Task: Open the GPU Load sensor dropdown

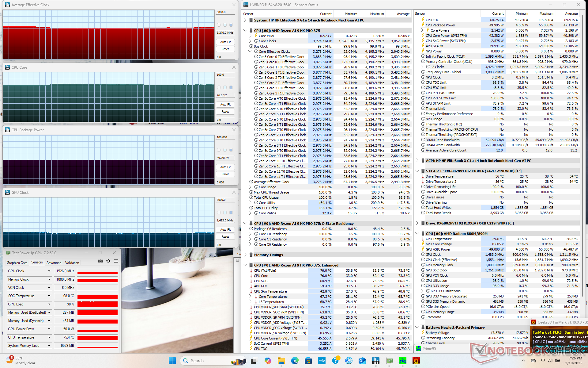Action: tap(49, 304)
